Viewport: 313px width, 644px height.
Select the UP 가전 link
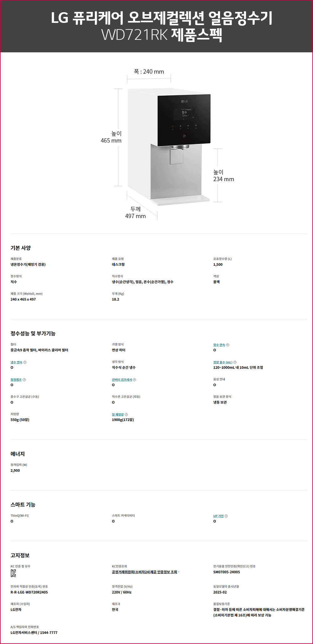pos(218,516)
